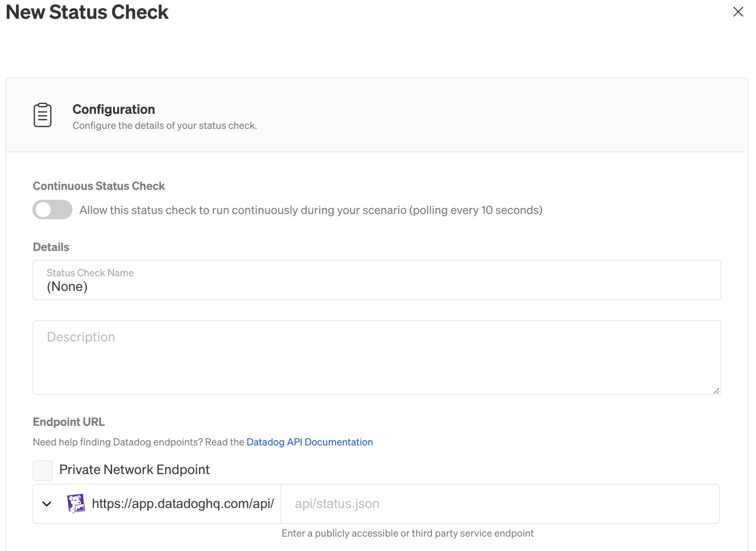The image size is (756, 551).
Task: Click the Continuous Status Check heading
Action: tap(99, 186)
